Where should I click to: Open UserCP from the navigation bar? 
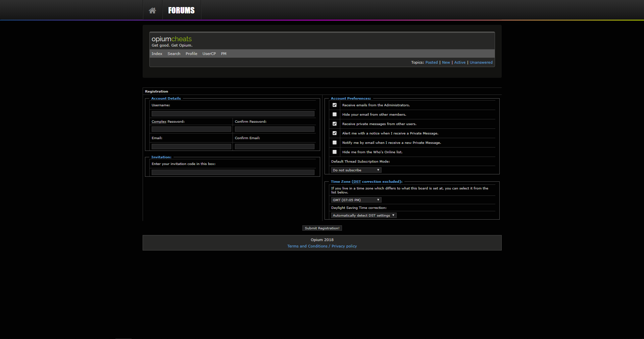pyautogui.click(x=209, y=54)
